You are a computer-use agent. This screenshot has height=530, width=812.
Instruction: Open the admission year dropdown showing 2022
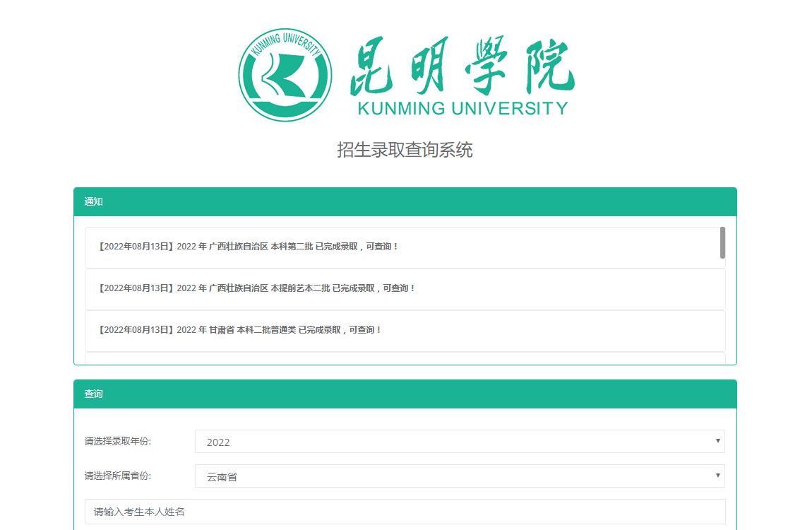tap(460, 442)
